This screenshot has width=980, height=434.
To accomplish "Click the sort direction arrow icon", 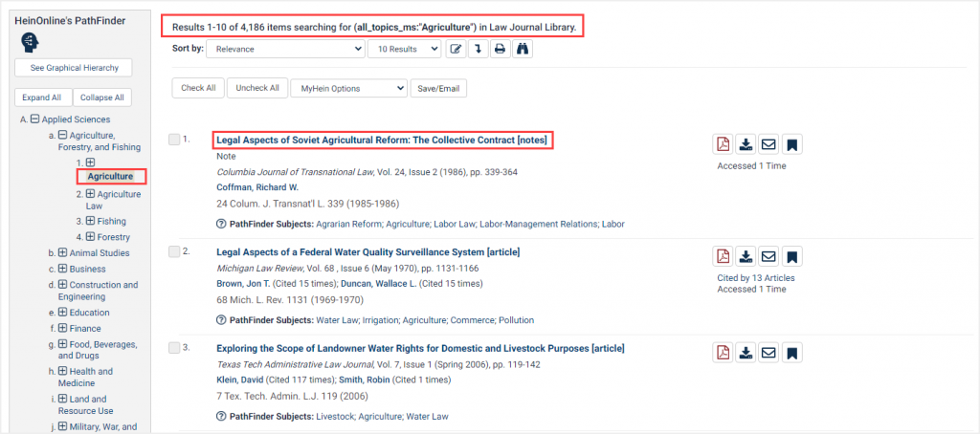I will 478,49.
